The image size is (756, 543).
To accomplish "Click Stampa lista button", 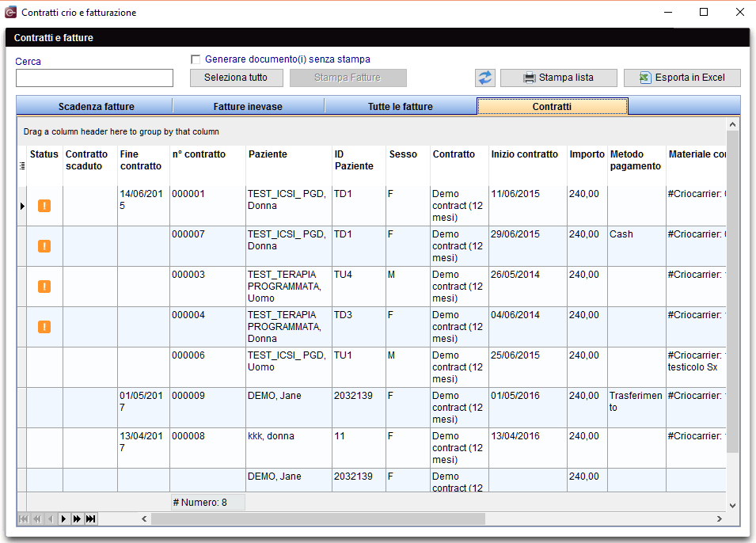I will [x=559, y=78].
